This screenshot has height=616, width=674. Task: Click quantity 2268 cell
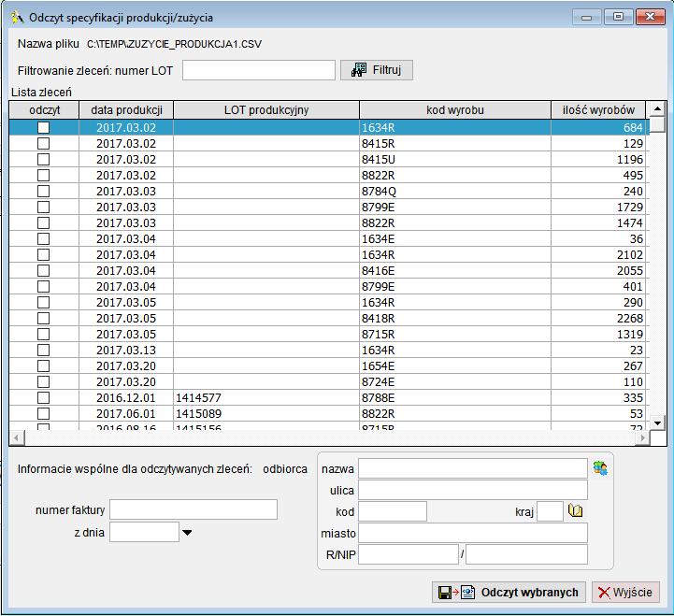coord(598,319)
